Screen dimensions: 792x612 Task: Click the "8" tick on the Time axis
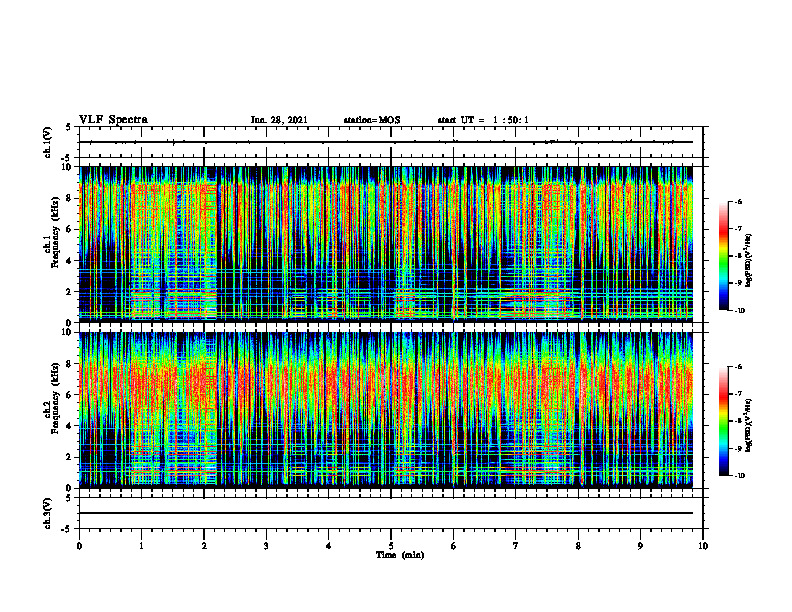[x=578, y=546]
